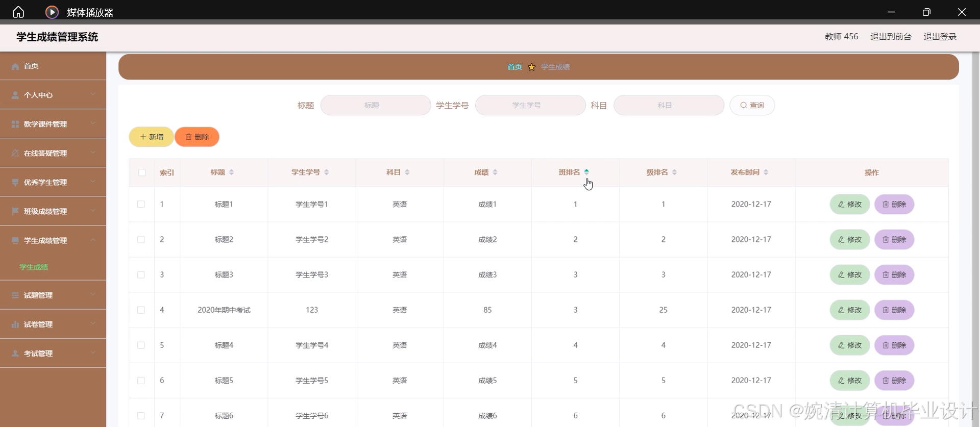980x427 pixels.
Task: Click the 首页 breadcrumb link
Action: point(514,67)
